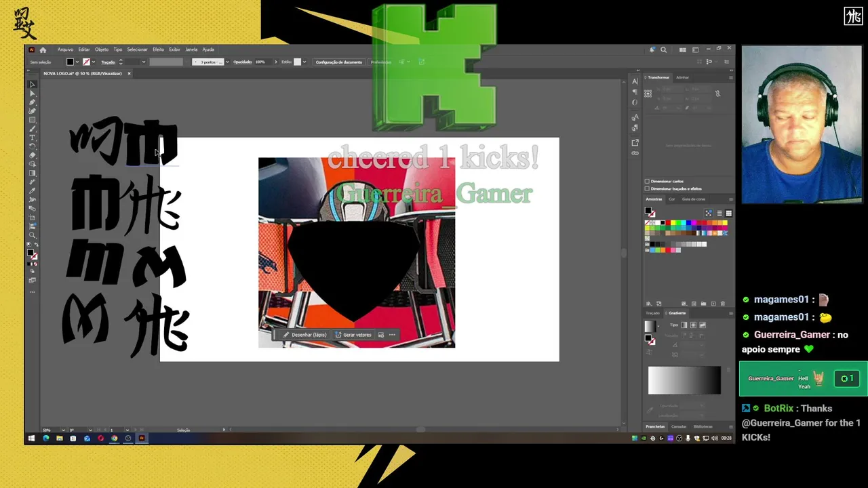Open the stroke color dropdown in control bar
This screenshot has height=488, width=868.
(x=94, y=62)
